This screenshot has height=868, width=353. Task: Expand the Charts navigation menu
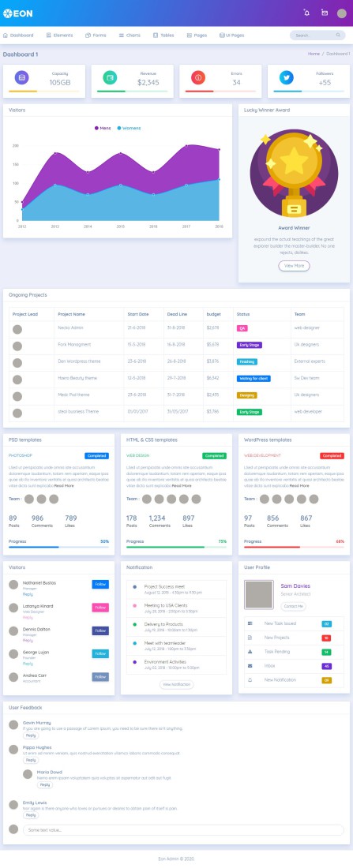click(x=130, y=35)
